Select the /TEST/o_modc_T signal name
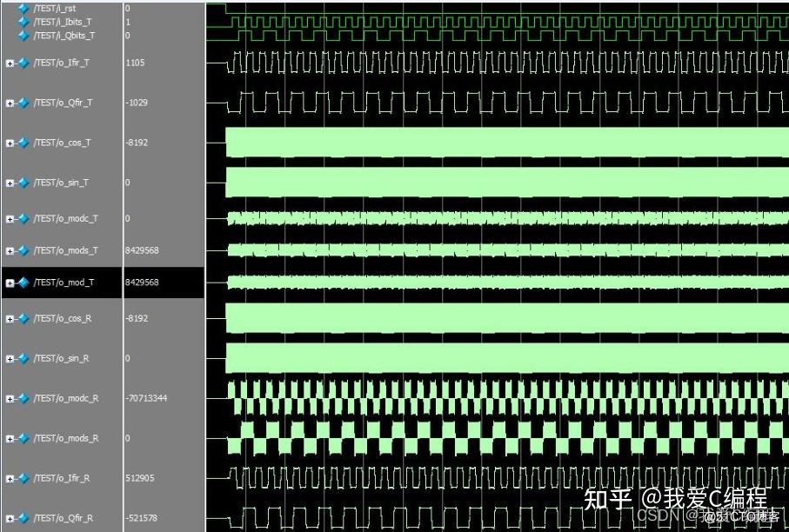Viewport: 789px width, 532px height. point(66,219)
